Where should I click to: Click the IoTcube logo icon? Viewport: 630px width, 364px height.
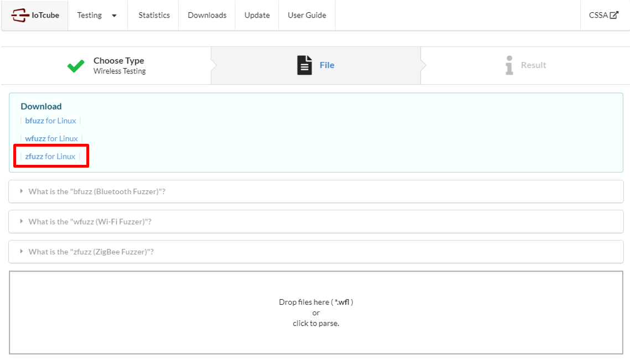[20, 15]
